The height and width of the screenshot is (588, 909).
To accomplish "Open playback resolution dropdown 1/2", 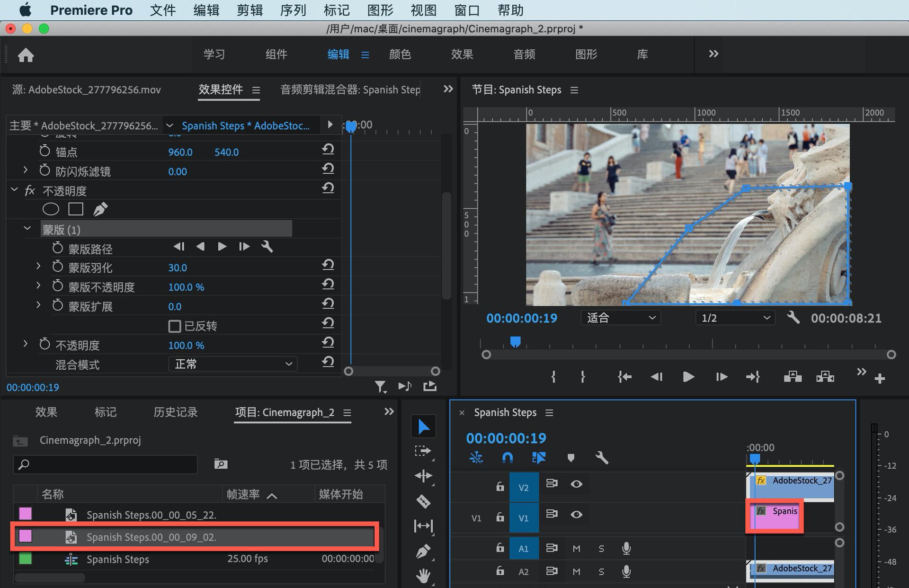I will (735, 318).
